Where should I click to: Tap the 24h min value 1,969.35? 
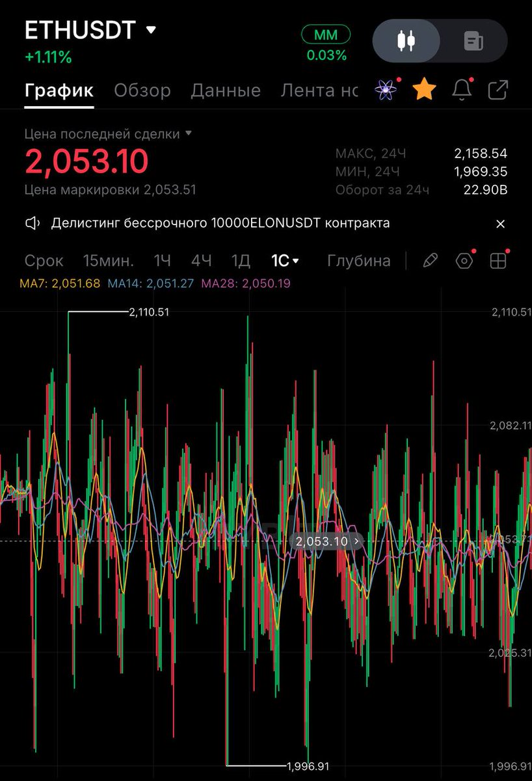[481, 172]
